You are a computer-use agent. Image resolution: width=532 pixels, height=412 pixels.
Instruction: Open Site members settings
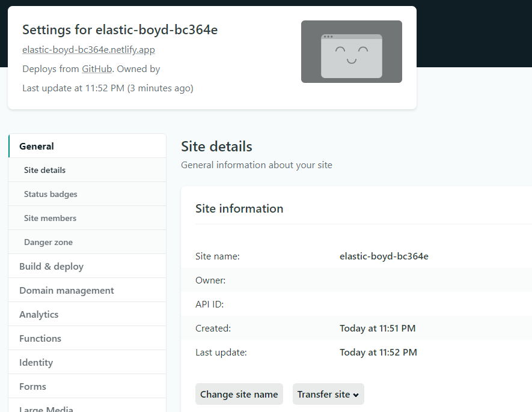click(x=50, y=218)
